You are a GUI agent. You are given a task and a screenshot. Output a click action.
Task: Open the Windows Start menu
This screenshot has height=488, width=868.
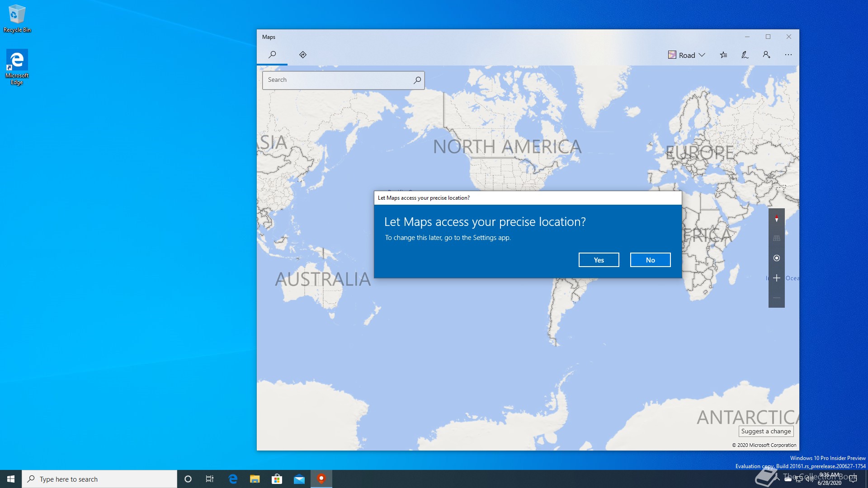[11, 479]
